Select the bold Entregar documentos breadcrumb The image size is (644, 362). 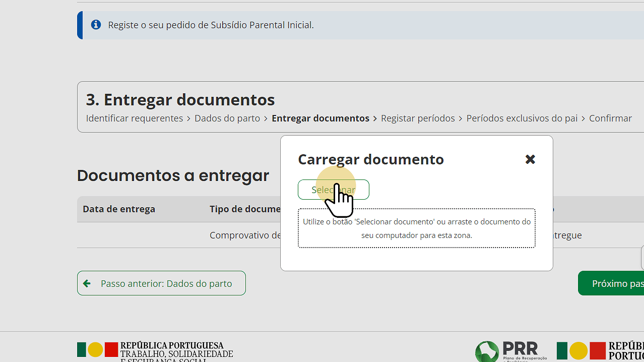(x=320, y=118)
